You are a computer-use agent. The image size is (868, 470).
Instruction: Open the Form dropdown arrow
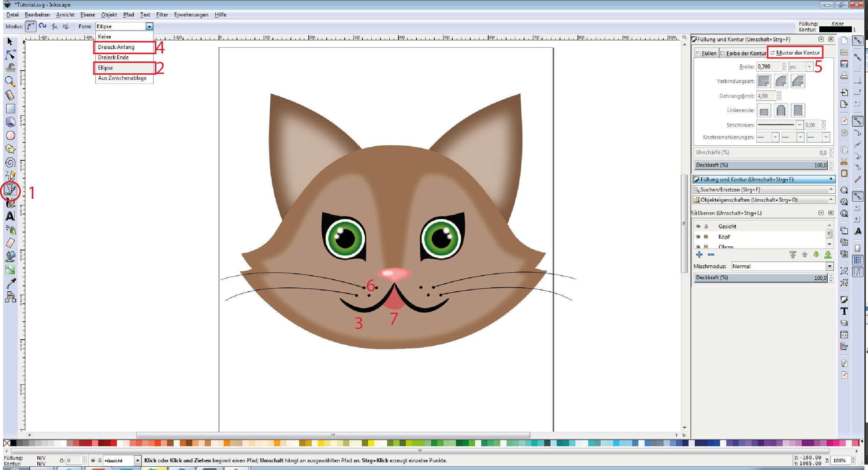pyautogui.click(x=149, y=26)
